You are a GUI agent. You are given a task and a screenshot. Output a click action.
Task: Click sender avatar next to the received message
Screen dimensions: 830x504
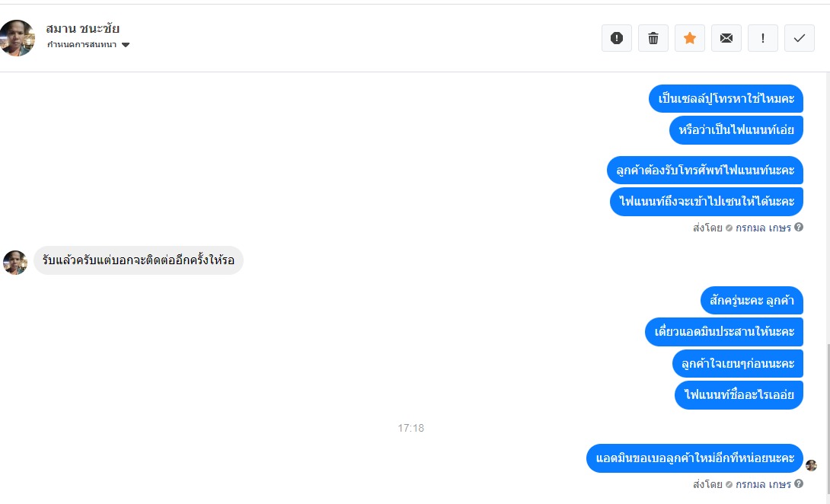14,263
